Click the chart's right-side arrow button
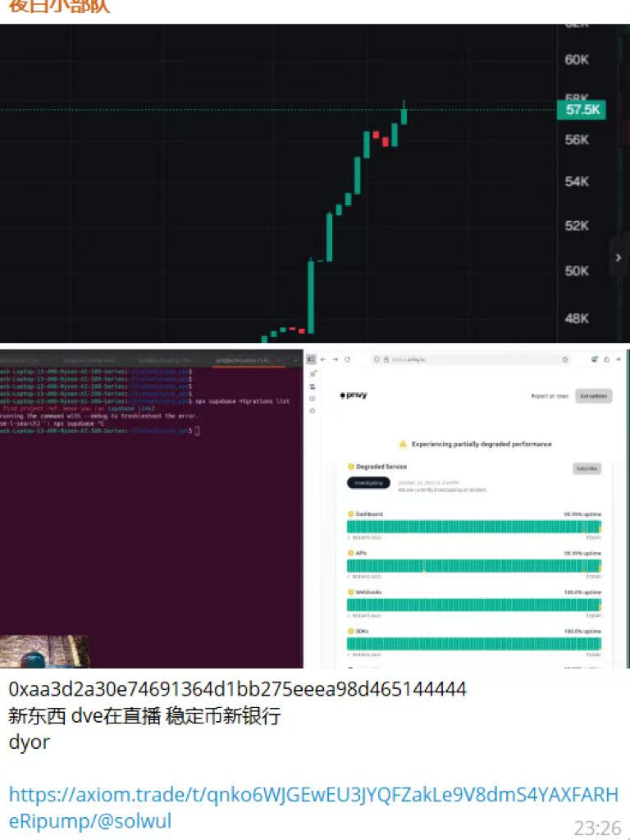 pos(619,258)
